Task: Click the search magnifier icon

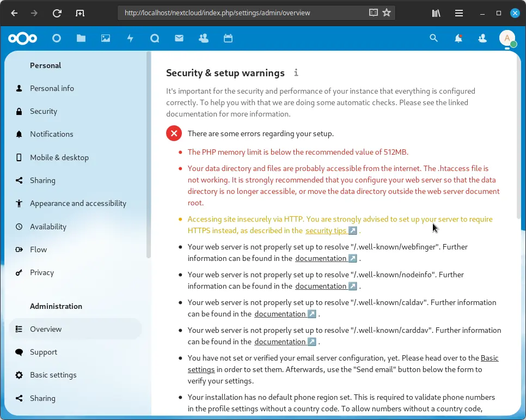Action: click(x=433, y=38)
